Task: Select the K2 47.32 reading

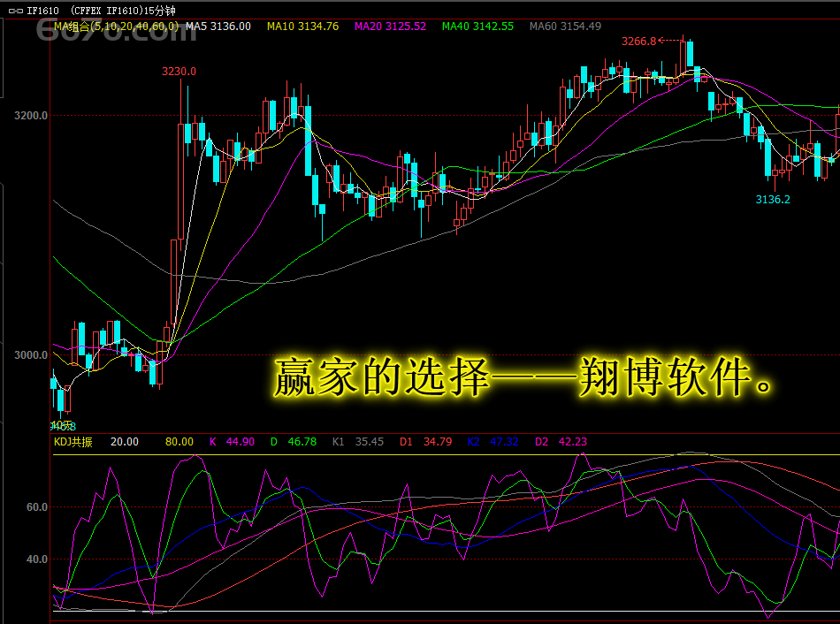Action: coord(493,442)
